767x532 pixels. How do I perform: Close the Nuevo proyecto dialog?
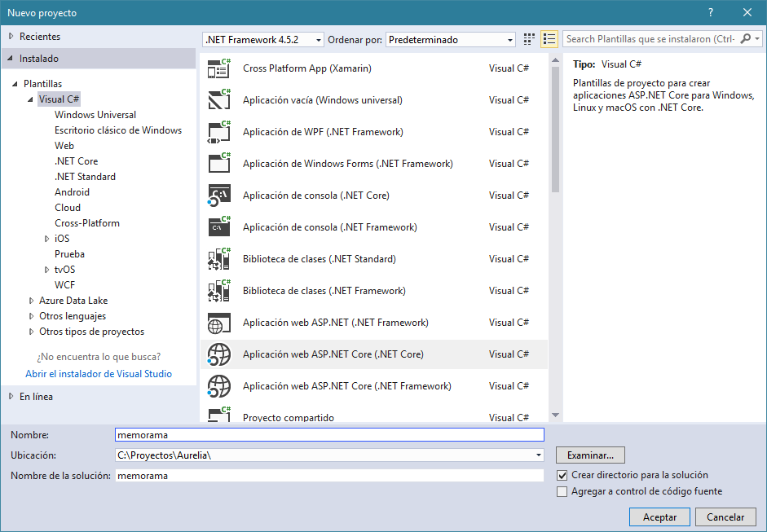pos(747,13)
